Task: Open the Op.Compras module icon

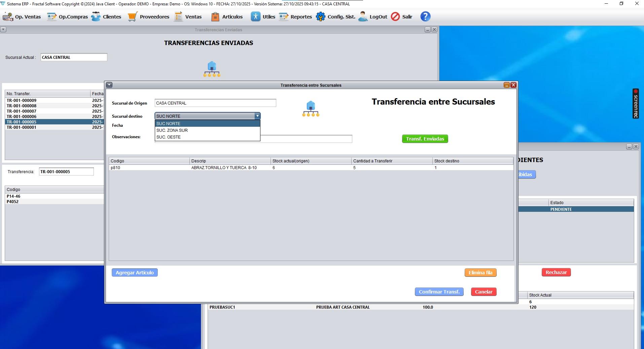Action: click(52, 16)
